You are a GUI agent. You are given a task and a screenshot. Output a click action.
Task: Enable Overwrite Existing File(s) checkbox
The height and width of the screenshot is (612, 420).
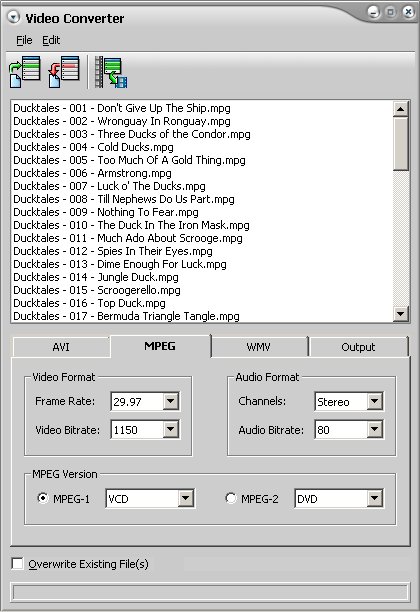(18, 564)
